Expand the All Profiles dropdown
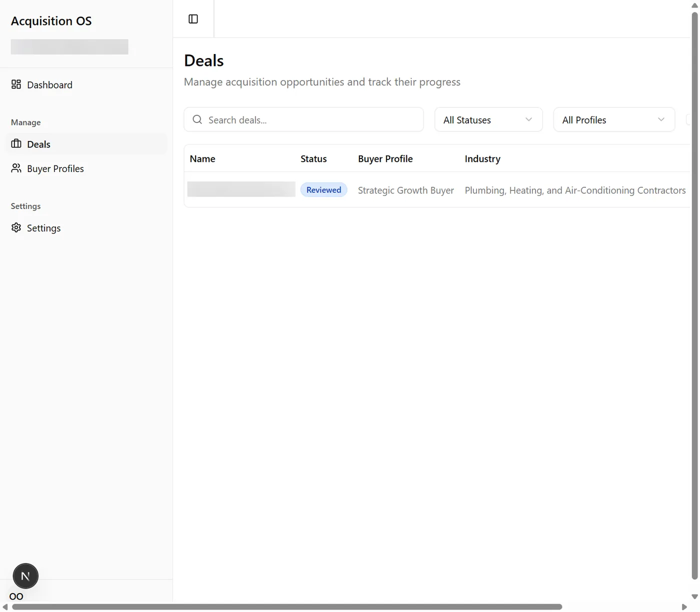Image resolution: width=700 pixels, height=612 pixels. (x=614, y=119)
